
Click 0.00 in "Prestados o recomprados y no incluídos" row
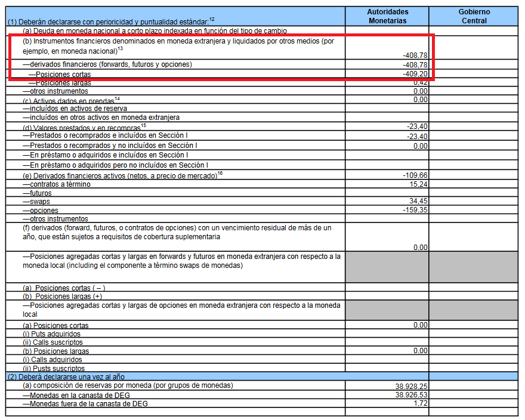(421, 146)
